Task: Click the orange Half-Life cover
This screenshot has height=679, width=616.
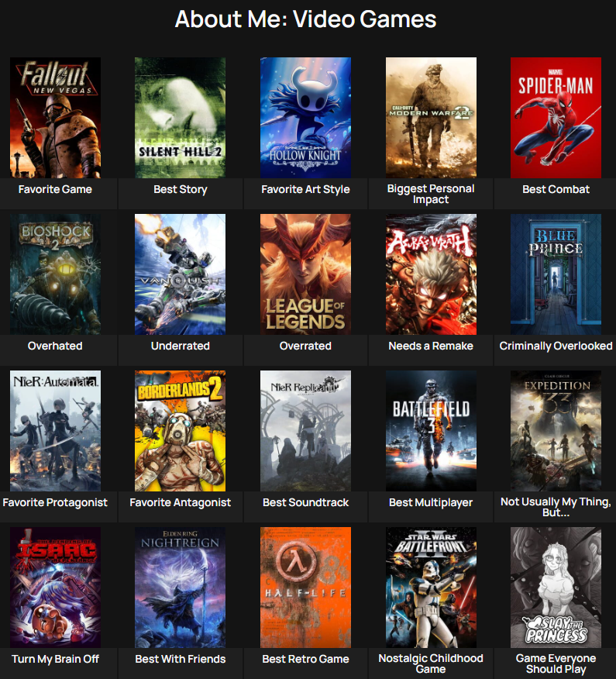Action: [305, 588]
